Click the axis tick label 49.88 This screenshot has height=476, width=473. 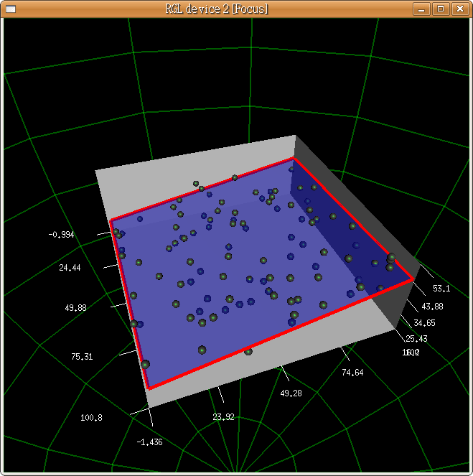pos(75,307)
